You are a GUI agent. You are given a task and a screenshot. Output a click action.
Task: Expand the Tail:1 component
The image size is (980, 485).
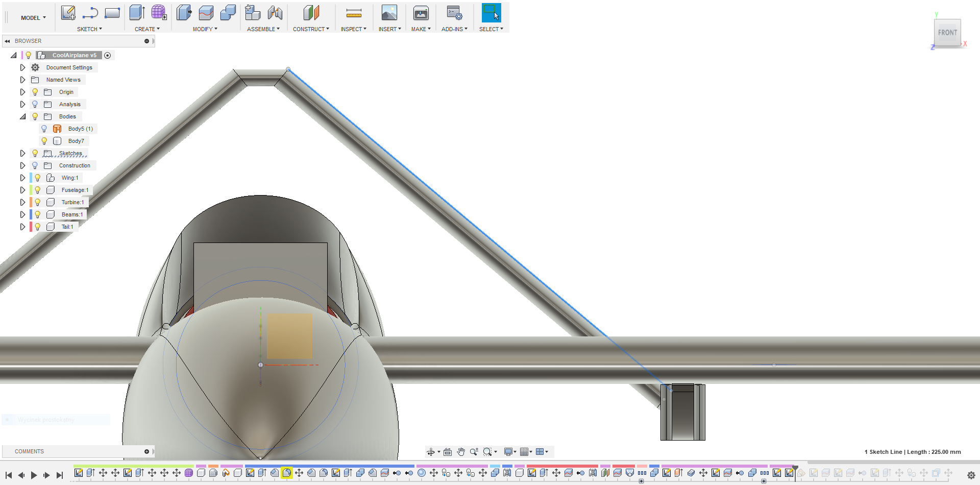[x=22, y=227]
